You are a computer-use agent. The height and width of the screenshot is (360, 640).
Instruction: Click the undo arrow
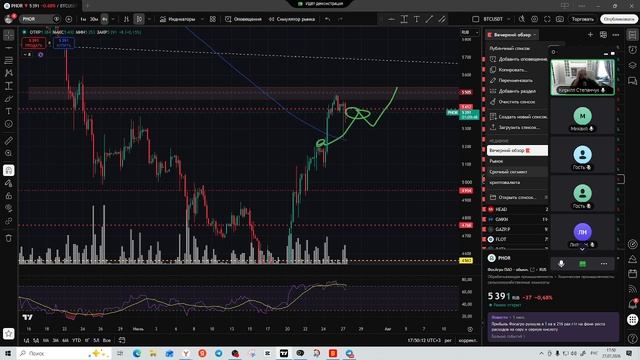click(327, 19)
